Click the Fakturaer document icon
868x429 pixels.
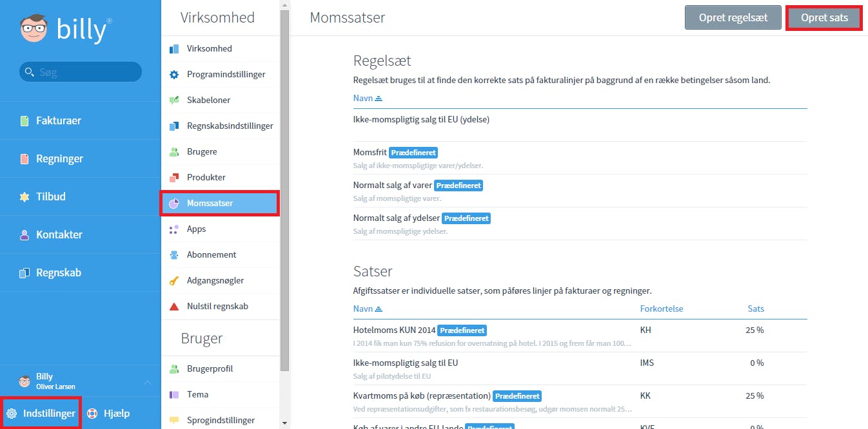25,120
